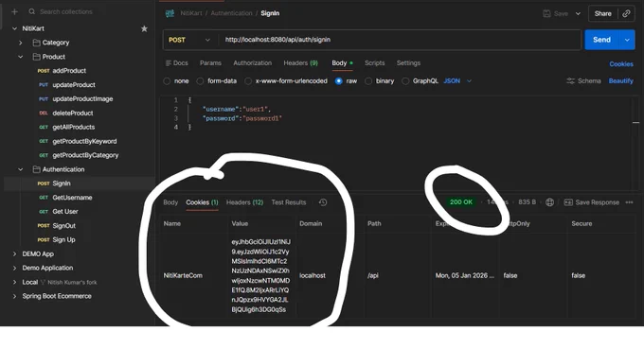The height and width of the screenshot is (349, 644).
Task: Click the collection icon beside NitiKart breadcrumb
Action: [x=170, y=13]
